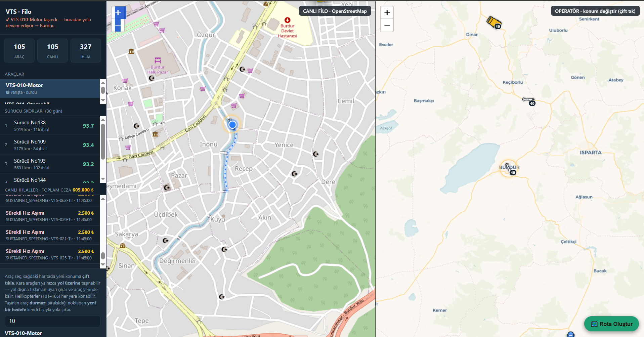Click the mosque icon above Adliye Caddesi
This screenshot has height=337, width=644.
click(137, 126)
